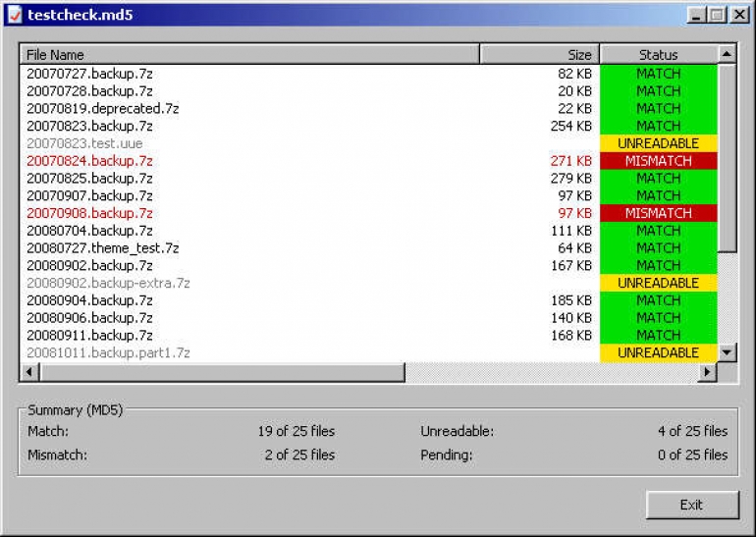Click the scroll up arrow in file list

click(x=727, y=55)
